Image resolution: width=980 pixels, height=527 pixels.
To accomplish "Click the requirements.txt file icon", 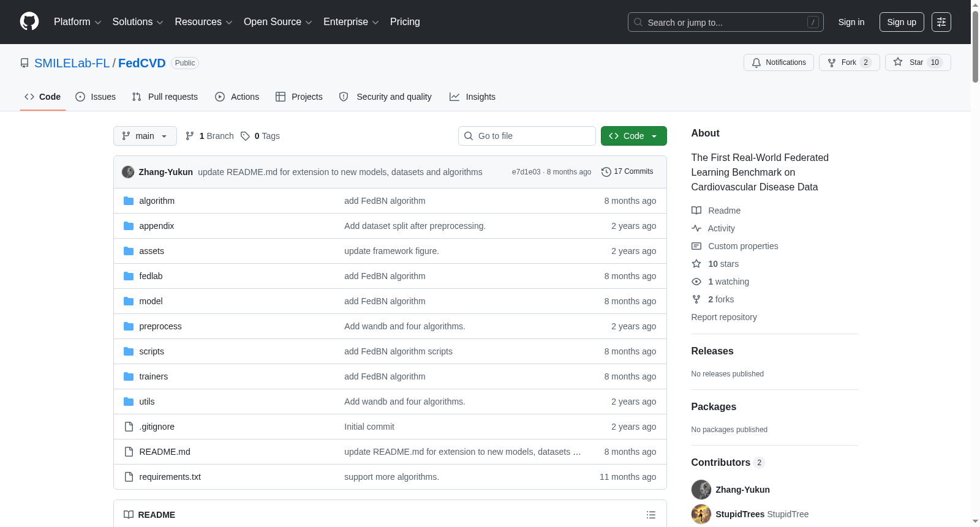I will (x=129, y=477).
